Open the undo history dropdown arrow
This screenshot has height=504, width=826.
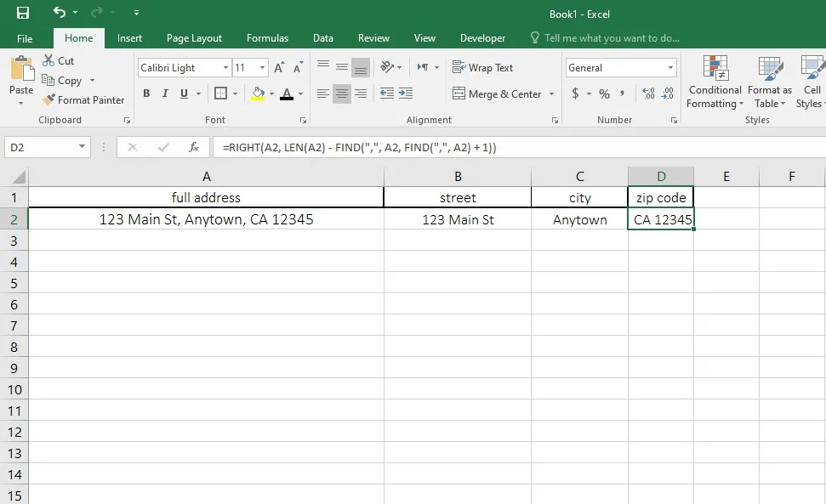pos(76,13)
